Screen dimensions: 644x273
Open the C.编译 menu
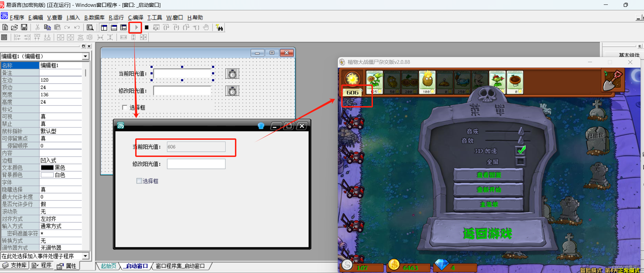click(x=136, y=18)
